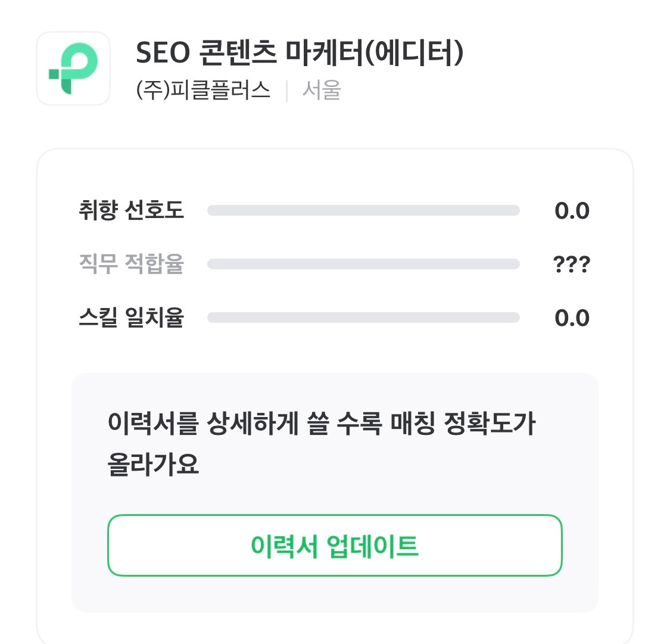Click the 직무 적합율 progress bar
Viewport: 670px width, 644px height.
coord(363,264)
